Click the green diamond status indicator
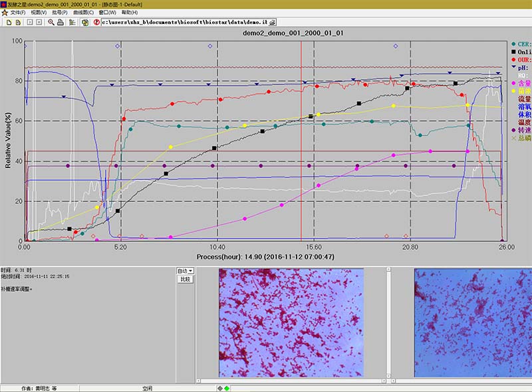Image resolution: width=532 pixels, height=392 pixels. 226,388
